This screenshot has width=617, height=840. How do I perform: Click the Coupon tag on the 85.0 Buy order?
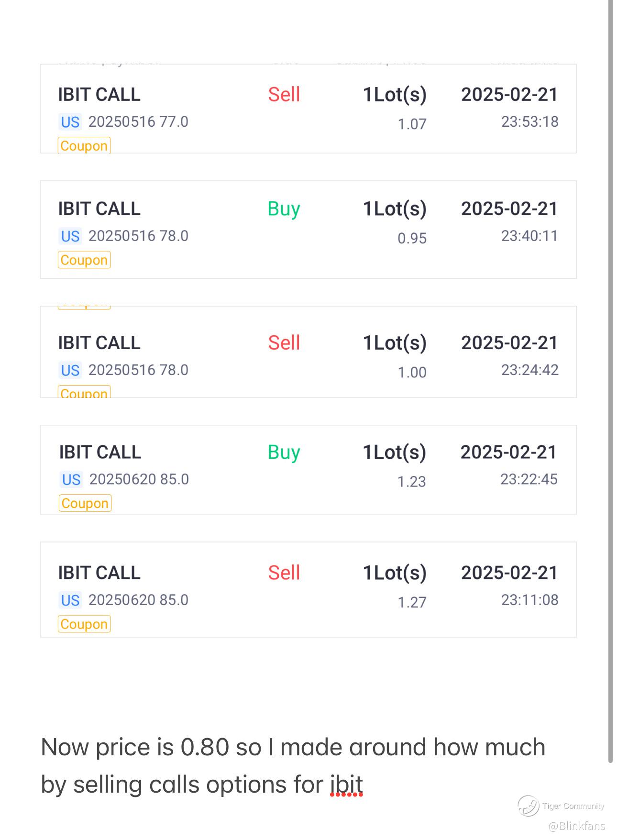click(85, 503)
